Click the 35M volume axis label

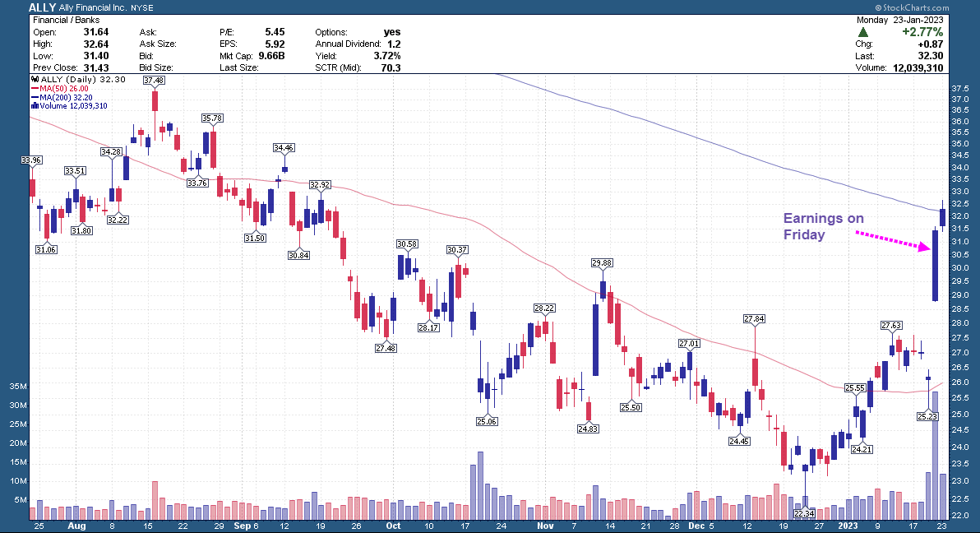[18, 387]
